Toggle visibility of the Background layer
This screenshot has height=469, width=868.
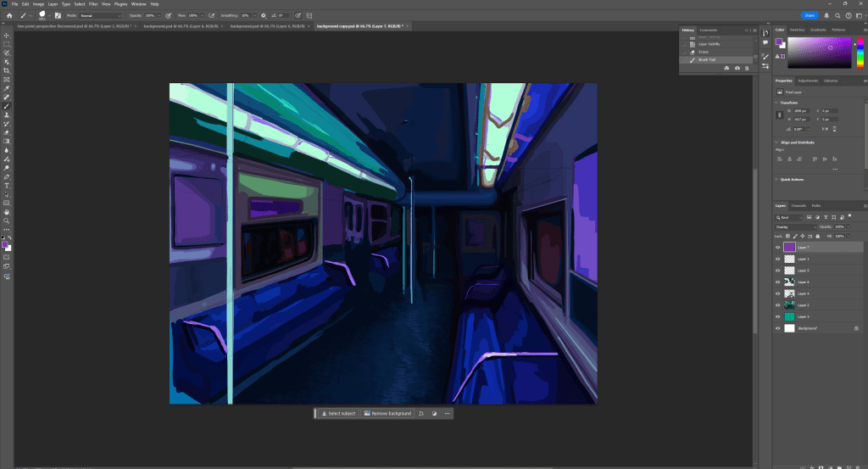point(778,327)
